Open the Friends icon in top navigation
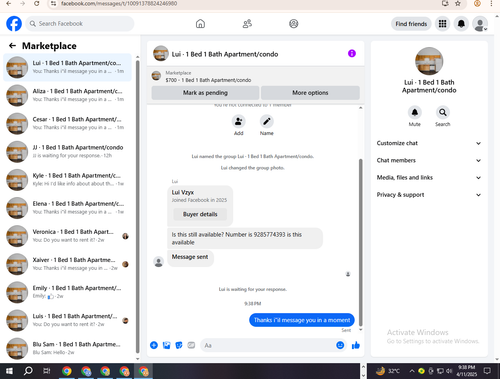This screenshot has height=379, width=500. [247, 24]
